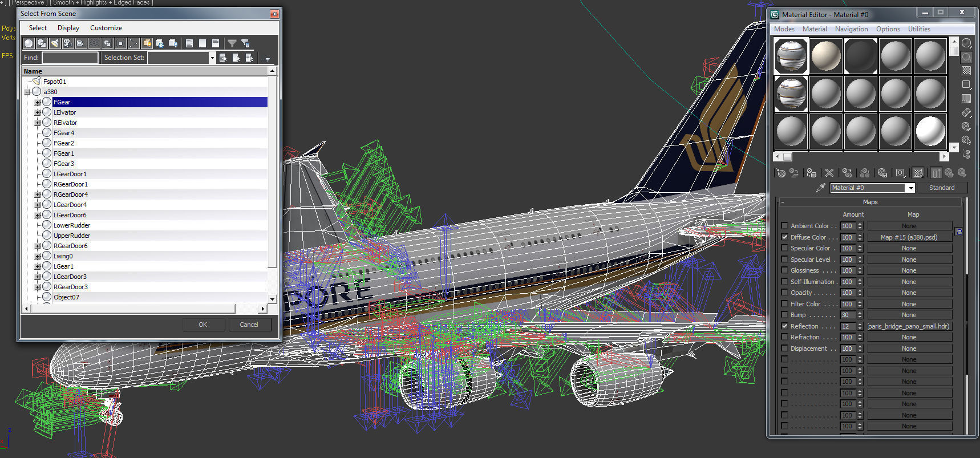This screenshot has height=458, width=980.
Task: Click the Find input field
Action: coord(70,58)
